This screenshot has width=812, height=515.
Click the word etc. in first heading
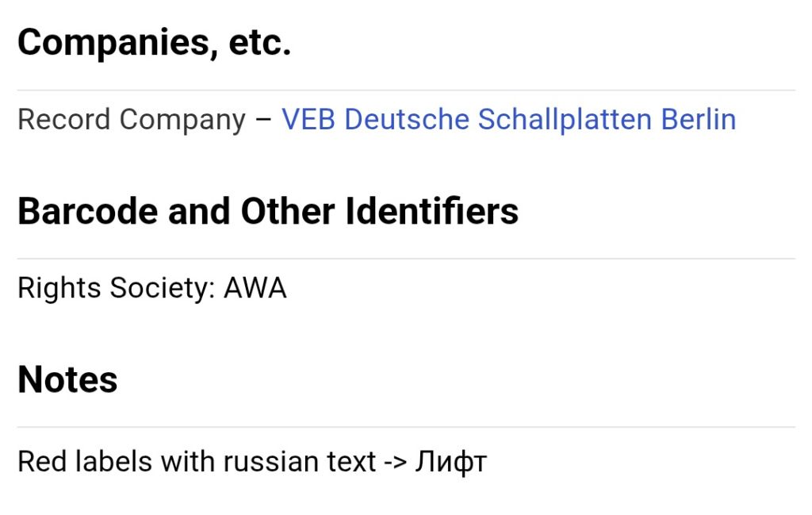pos(260,43)
